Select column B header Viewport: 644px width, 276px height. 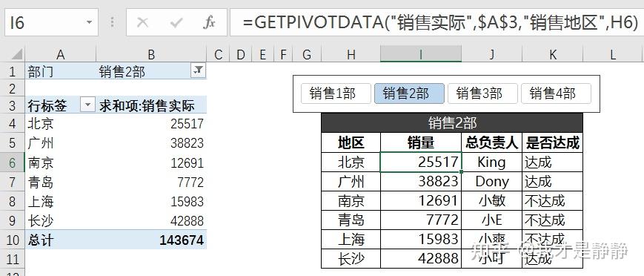(x=151, y=54)
